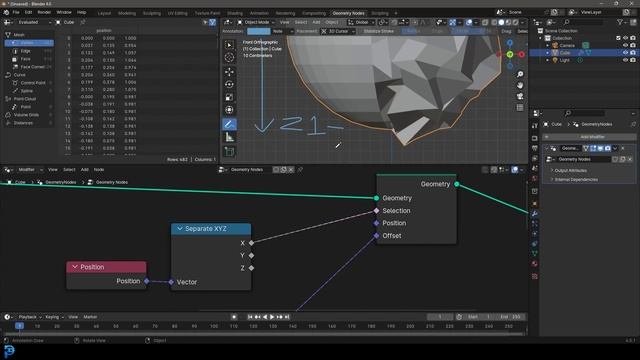Toggle Stabilize Stroke option
640x360 pixels.
point(379,31)
